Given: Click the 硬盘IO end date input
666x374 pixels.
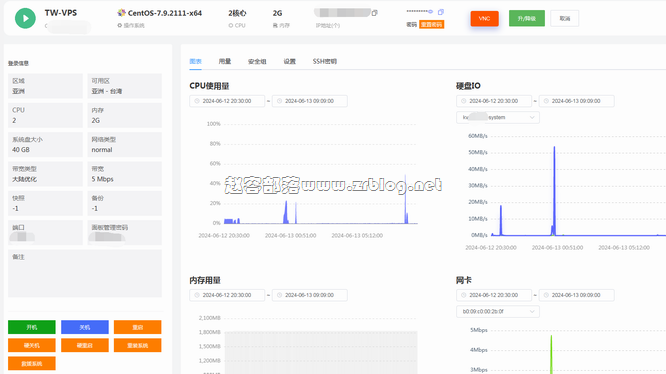Looking at the screenshot, I should [x=576, y=101].
